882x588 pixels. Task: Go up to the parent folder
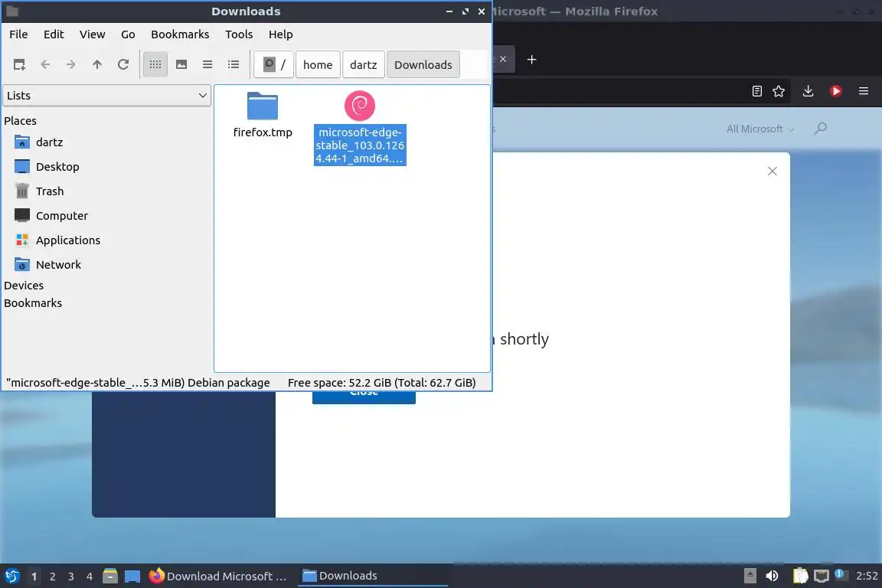tap(97, 65)
